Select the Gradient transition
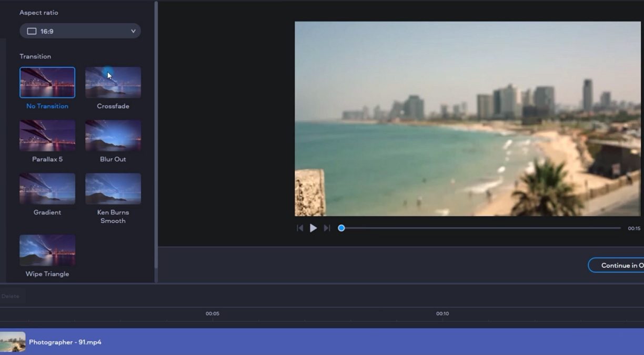 (47, 188)
